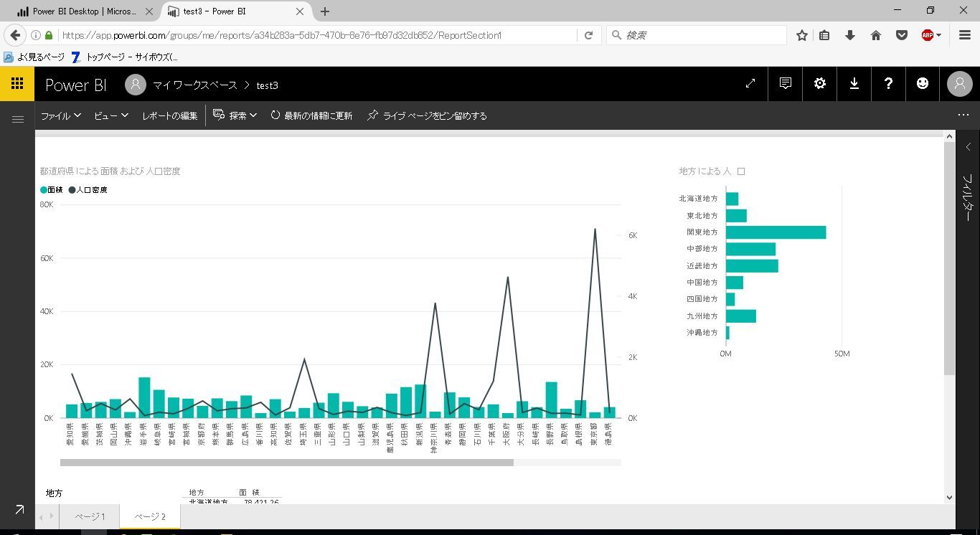Open the user account avatar
Screen dimensions: 980x535
coord(960,84)
